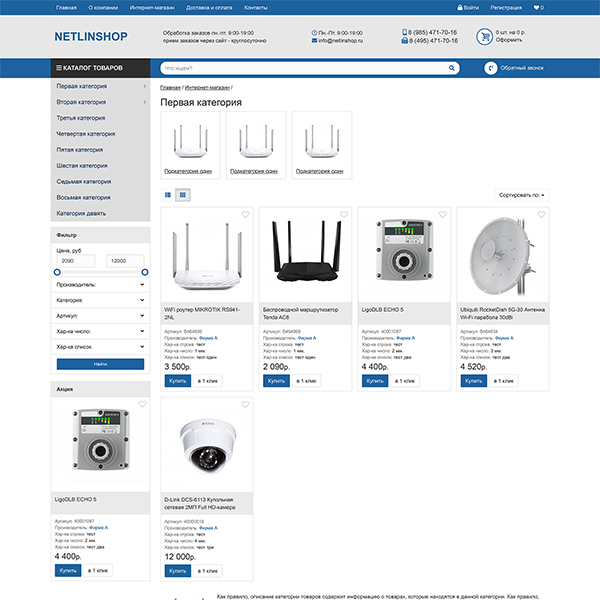Focus the Что ищем search field
The height and width of the screenshot is (600, 600).
point(304,68)
